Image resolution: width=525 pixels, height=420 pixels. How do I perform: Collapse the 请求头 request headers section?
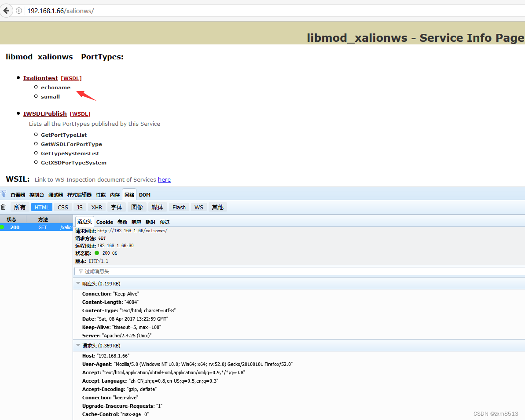coord(78,345)
